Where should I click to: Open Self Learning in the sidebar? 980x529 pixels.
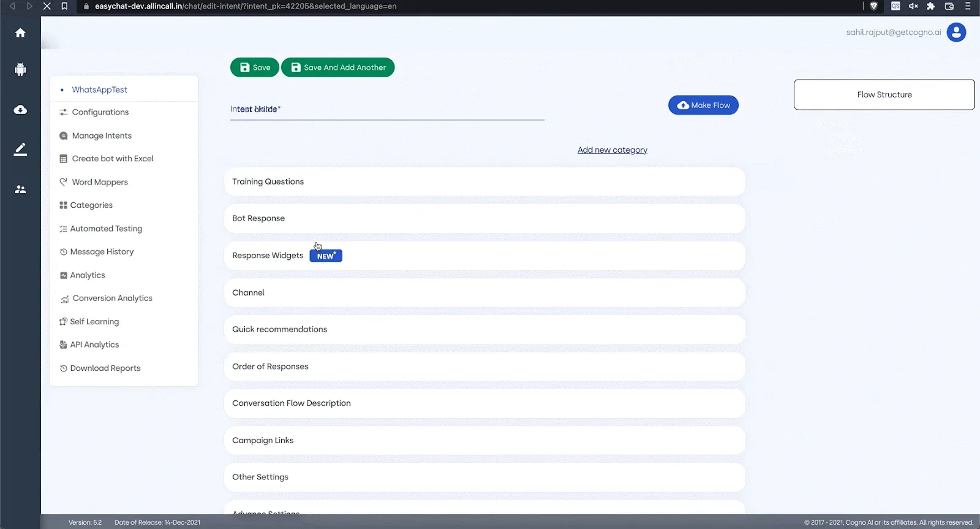(x=94, y=322)
